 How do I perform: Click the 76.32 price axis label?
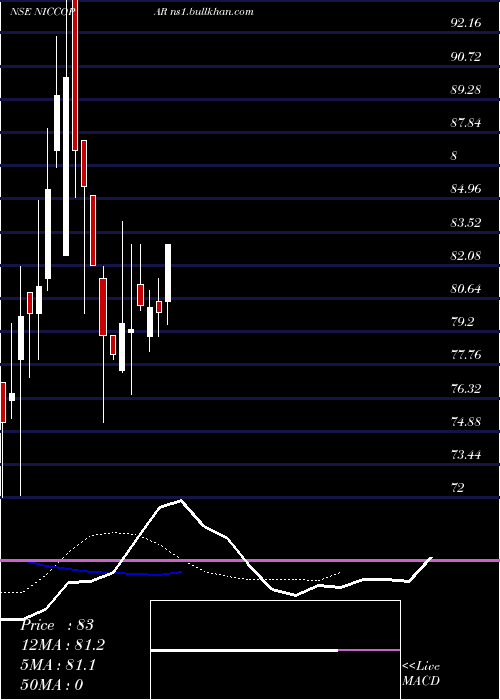point(466,389)
